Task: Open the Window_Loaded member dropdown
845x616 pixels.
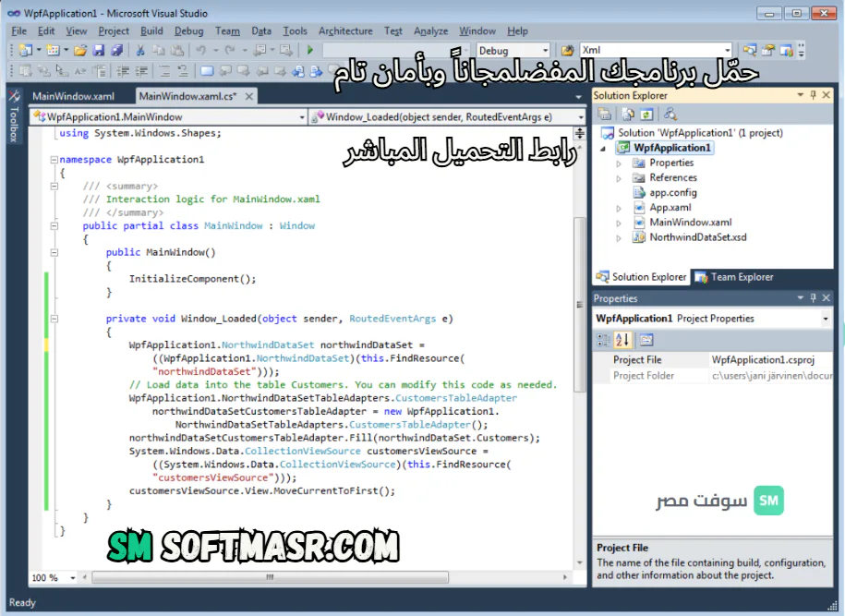Action: 580,117
